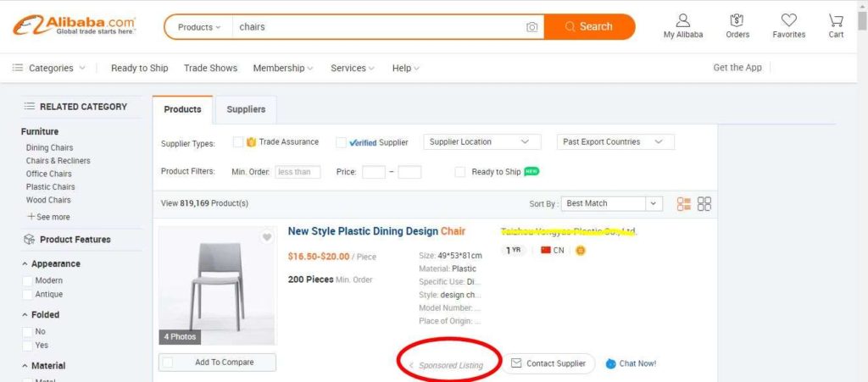Open Ready to Ship in navigation
The image size is (868, 382).
(x=140, y=68)
